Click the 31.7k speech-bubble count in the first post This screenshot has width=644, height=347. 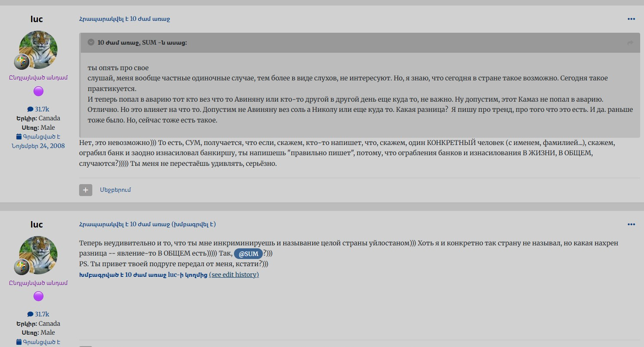point(38,109)
